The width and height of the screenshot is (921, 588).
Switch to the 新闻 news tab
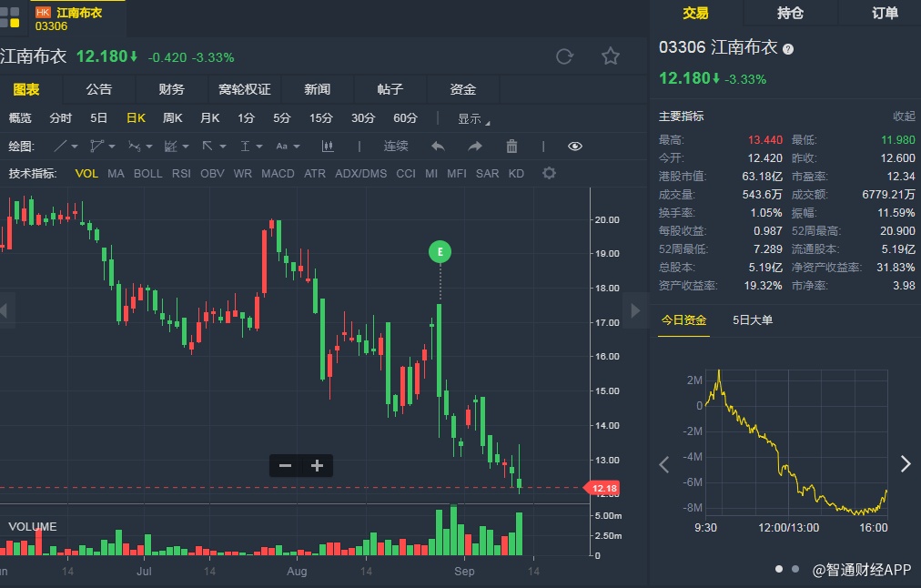[x=317, y=89]
